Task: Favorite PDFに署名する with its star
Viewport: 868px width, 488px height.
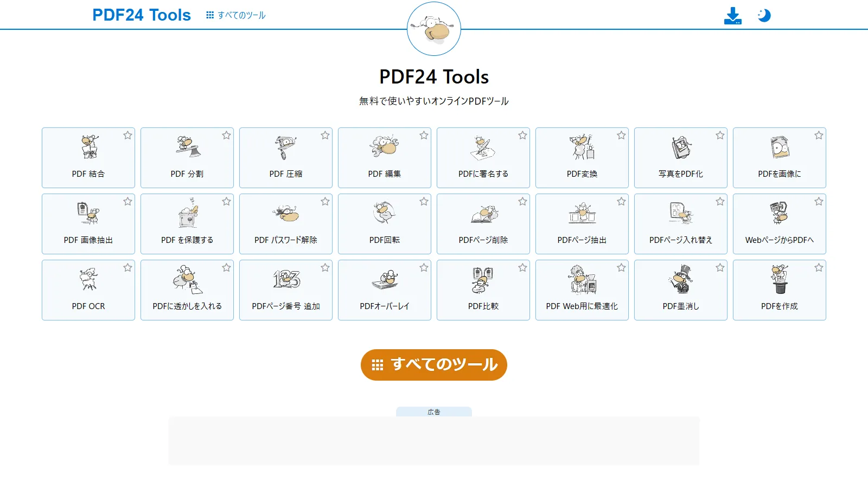Action: tap(522, 136)
